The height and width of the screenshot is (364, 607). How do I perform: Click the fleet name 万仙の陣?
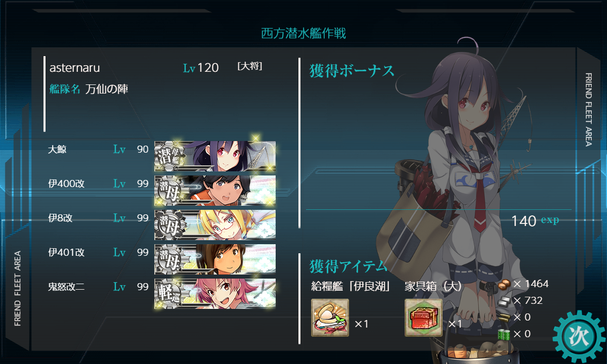click(107, 89)
